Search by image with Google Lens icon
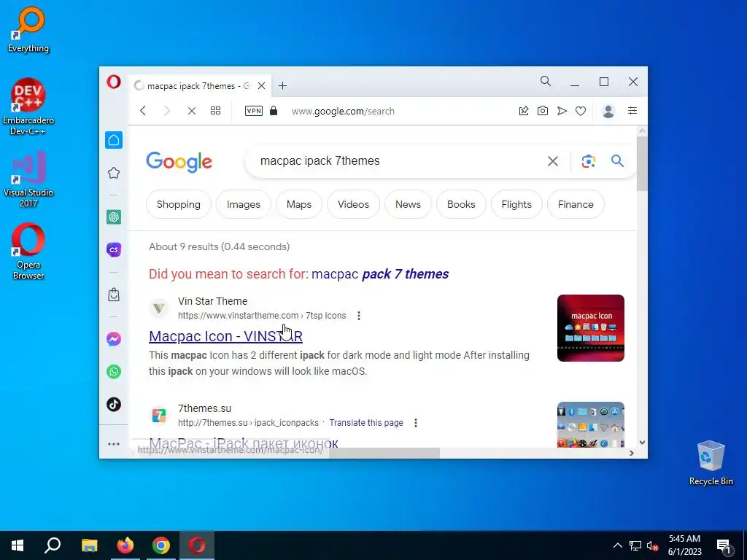This screenshot has height=560, width=747. click(x=589, y=161)
